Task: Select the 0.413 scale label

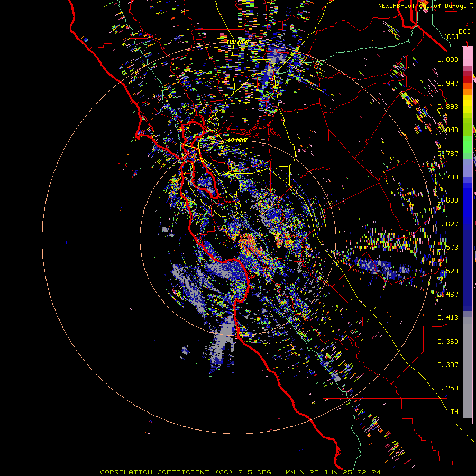Action: point(448,318)
